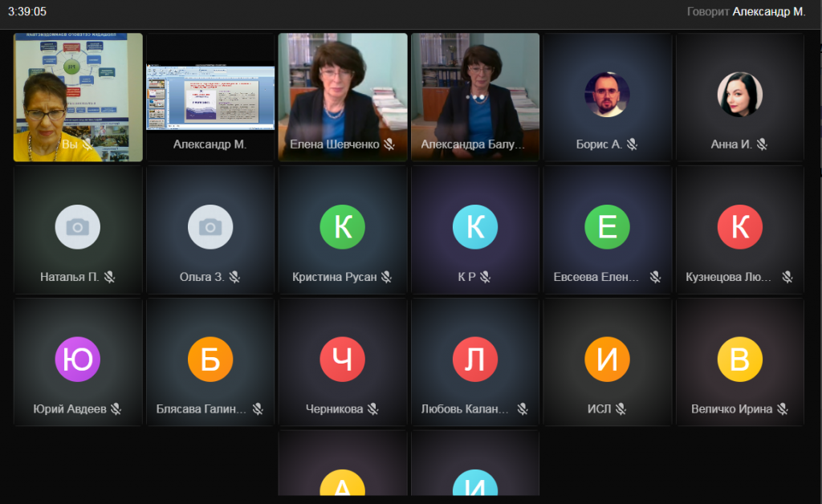Click the camera placeholder avatar of Ольга З.
822x504 pixels.
(x=210, y=227)
